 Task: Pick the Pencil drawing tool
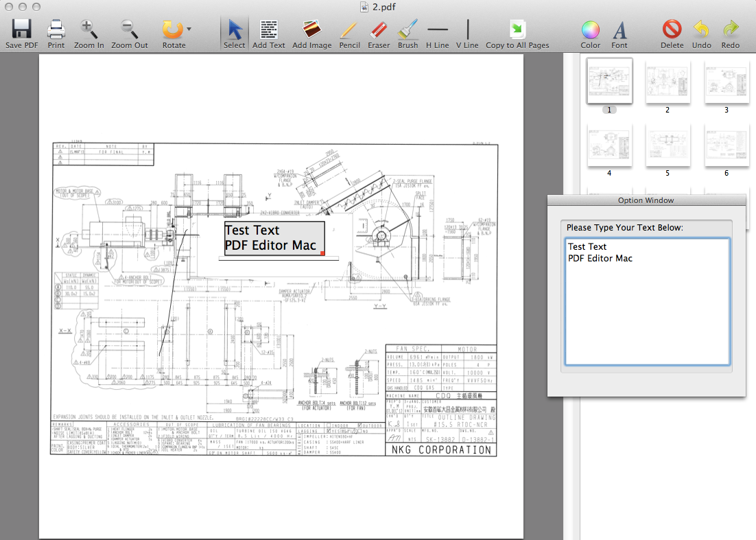pos(349,30)
